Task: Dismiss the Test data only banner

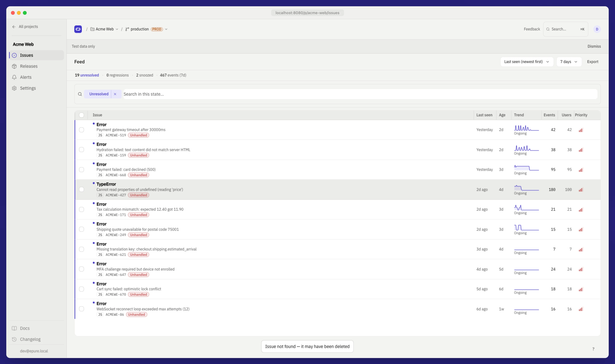Action: [594, 46]
